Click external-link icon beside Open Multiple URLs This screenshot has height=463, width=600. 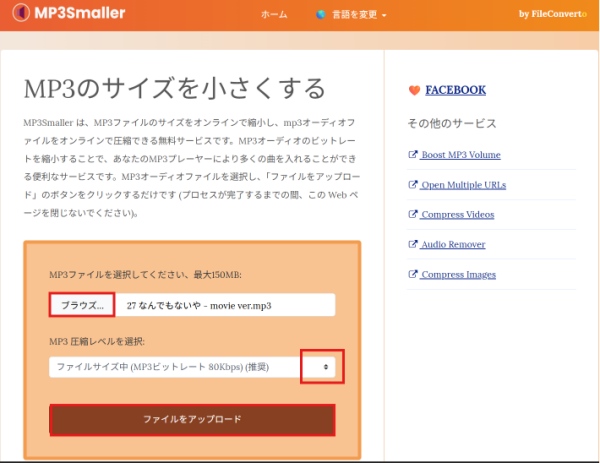pos(412,184)
